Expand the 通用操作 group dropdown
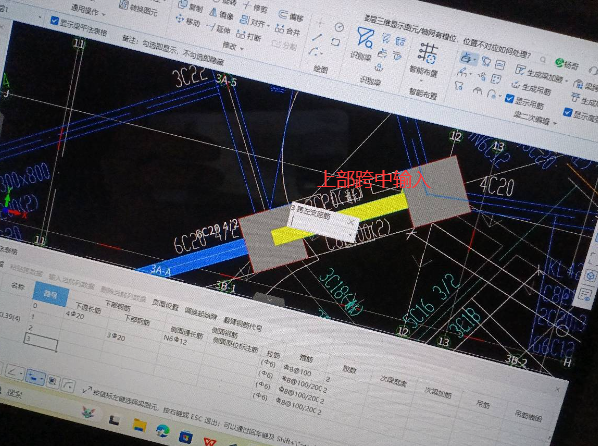598x446 pixels. [x=104, y=15]
